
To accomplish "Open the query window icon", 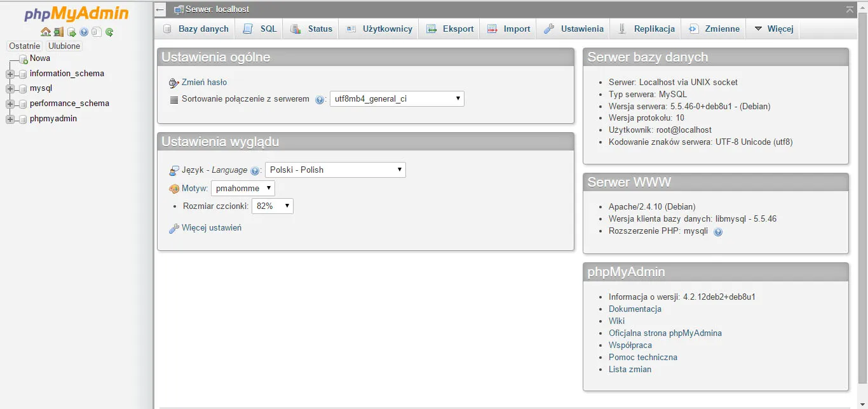I will [72, 32].
